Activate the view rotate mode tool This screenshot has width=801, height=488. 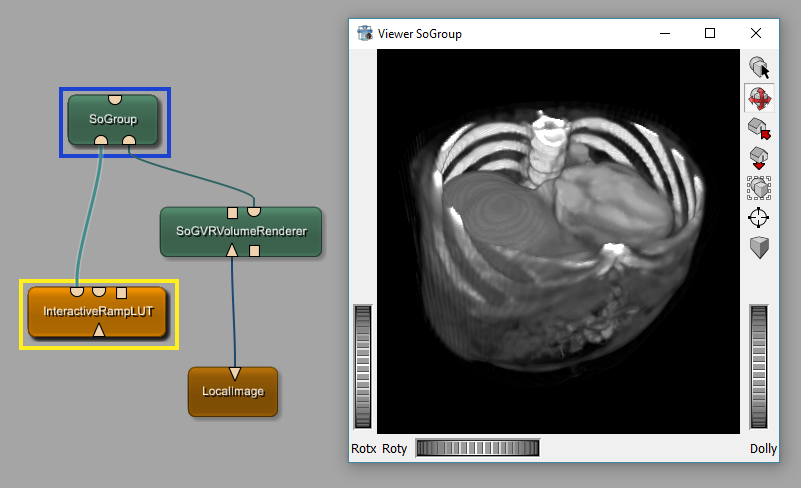click(x=759, y=98)
